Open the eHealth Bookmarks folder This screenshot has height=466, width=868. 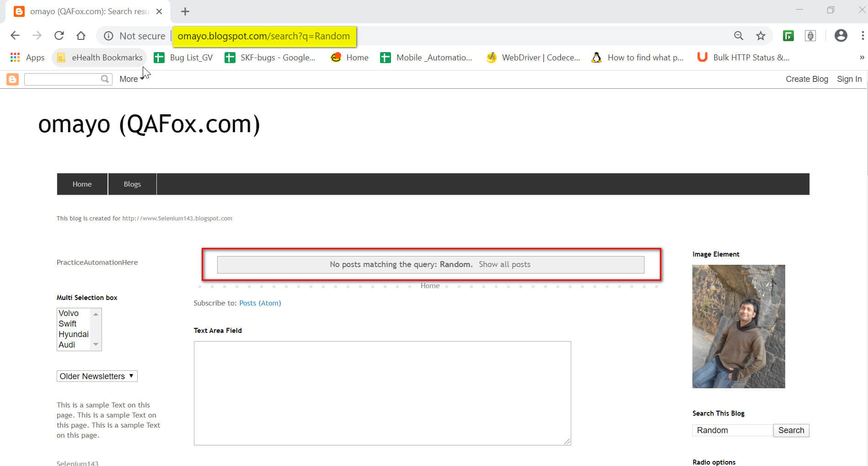[99, 58]
